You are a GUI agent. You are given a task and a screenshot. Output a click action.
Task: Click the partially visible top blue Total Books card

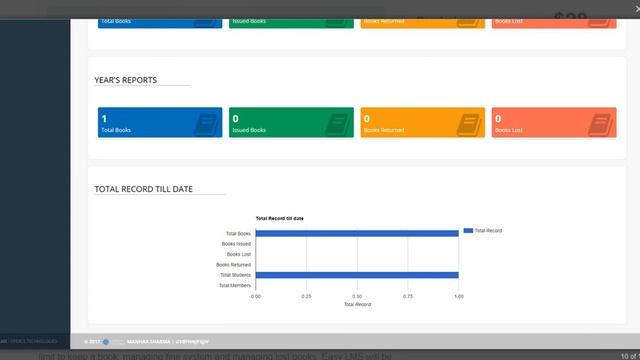(160, 23)
